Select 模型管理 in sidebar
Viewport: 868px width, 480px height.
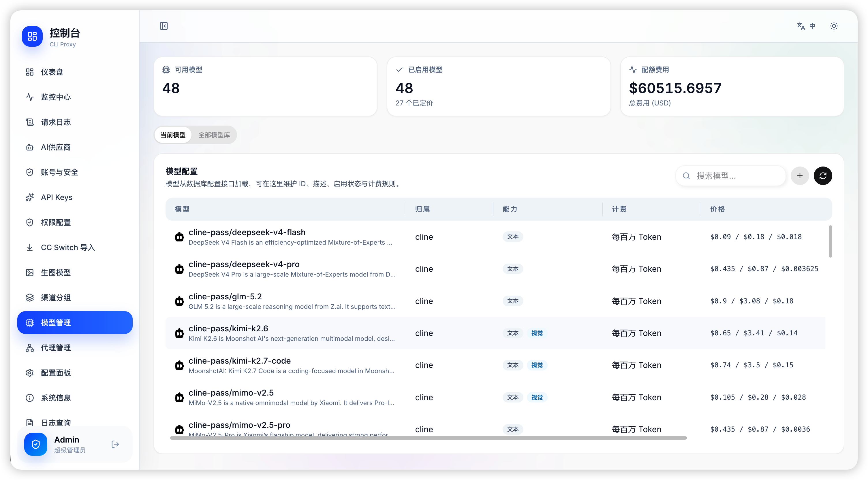click(75, 322)
